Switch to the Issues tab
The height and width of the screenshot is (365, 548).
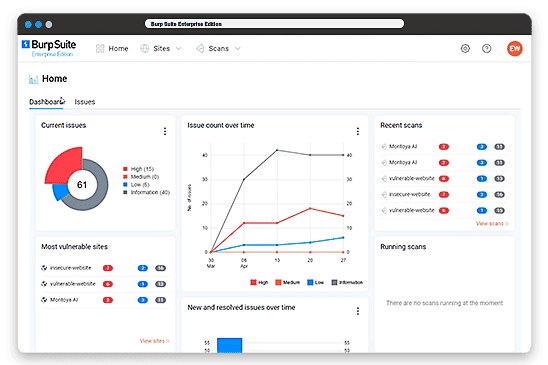(x=85, y=102)
